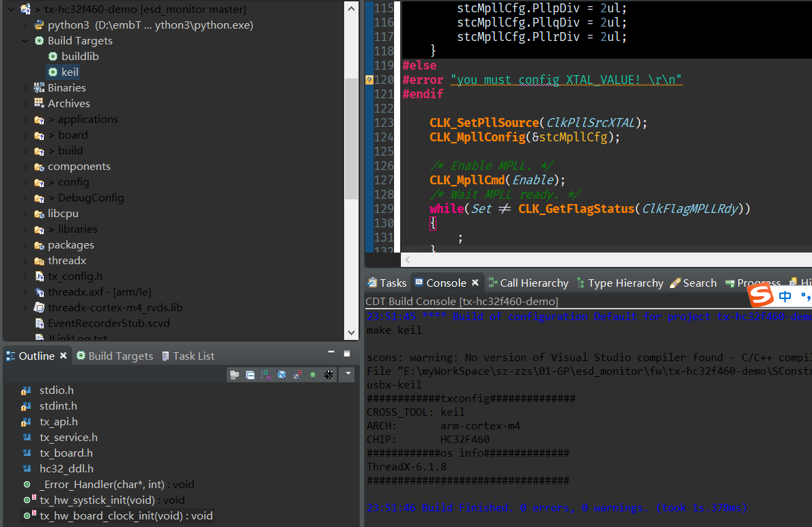Select _Error_Handler function in Outline
Viewport: 812px width, 527px height.
tap(117, 485)
